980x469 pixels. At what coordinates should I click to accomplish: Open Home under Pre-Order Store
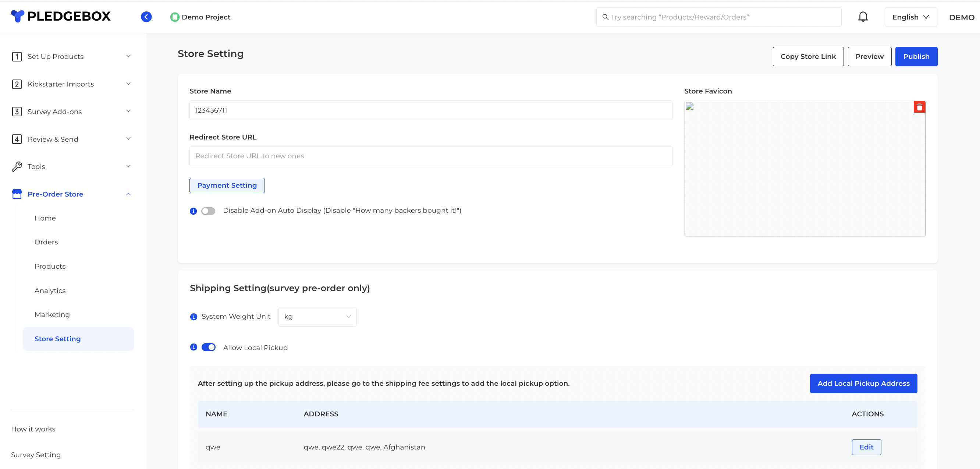click(x=45, y=218)
